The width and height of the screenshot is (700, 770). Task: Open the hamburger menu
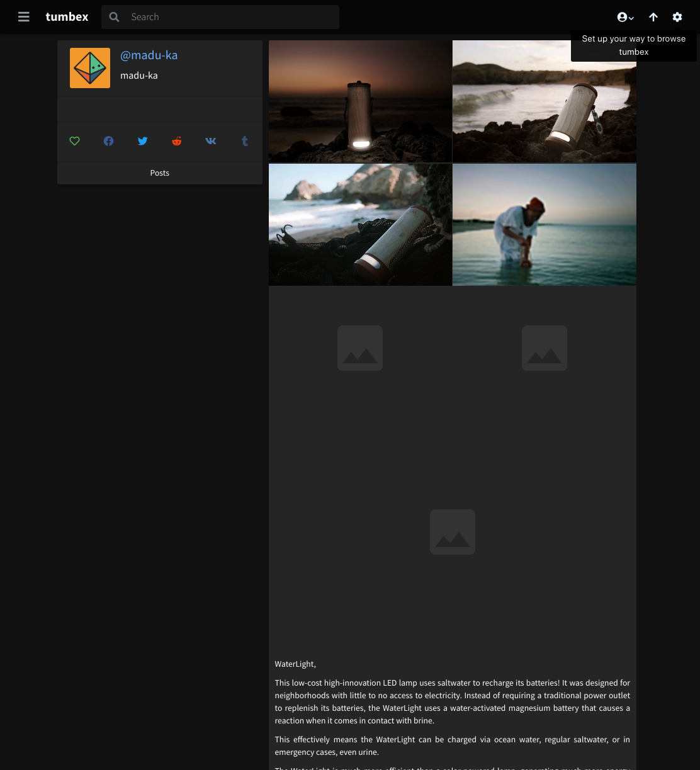(x=24, y=17)
